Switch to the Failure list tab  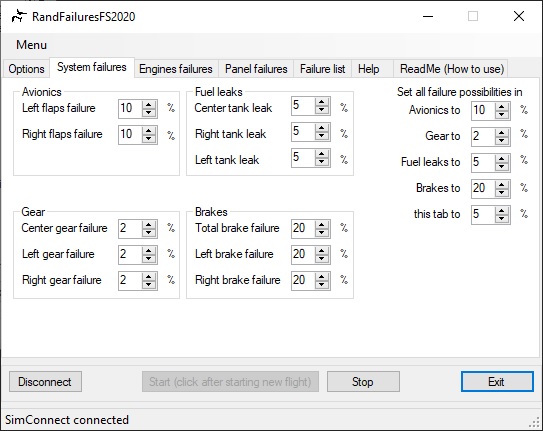[x=322, y=69]
